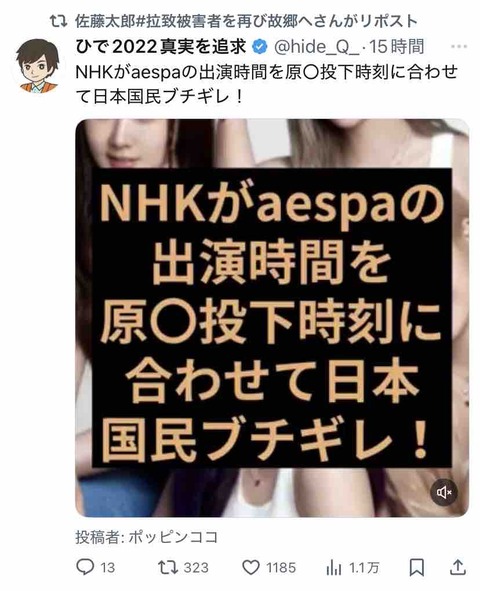The image size is (480, 591).
Task: Click the blue verified badge
Action: 260,47
